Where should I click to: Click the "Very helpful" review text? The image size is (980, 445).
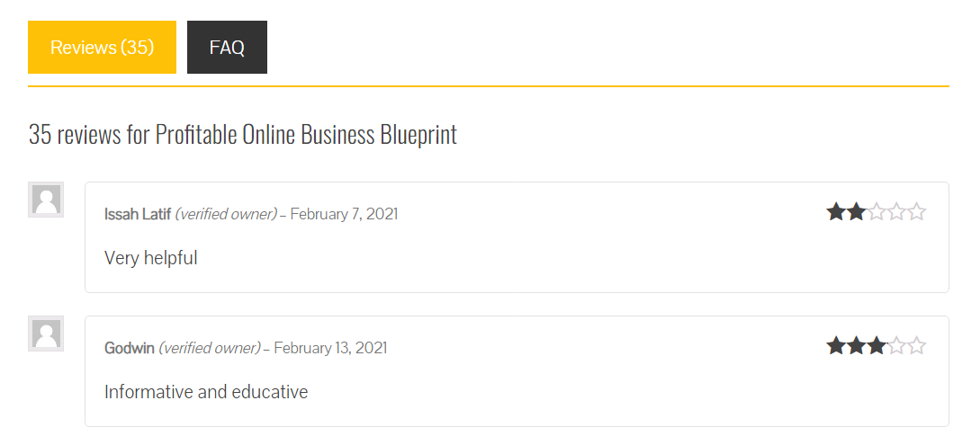point(151,258)
